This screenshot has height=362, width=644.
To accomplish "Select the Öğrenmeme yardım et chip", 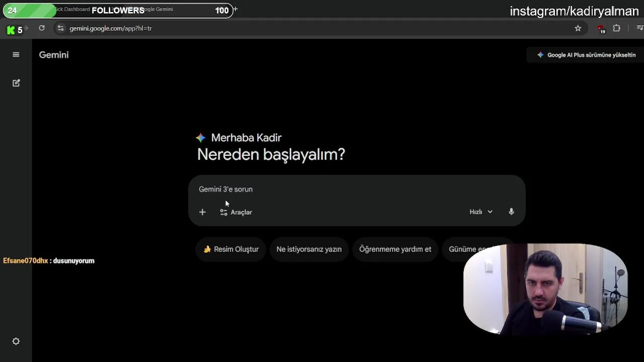I will [x=395, y=249].
